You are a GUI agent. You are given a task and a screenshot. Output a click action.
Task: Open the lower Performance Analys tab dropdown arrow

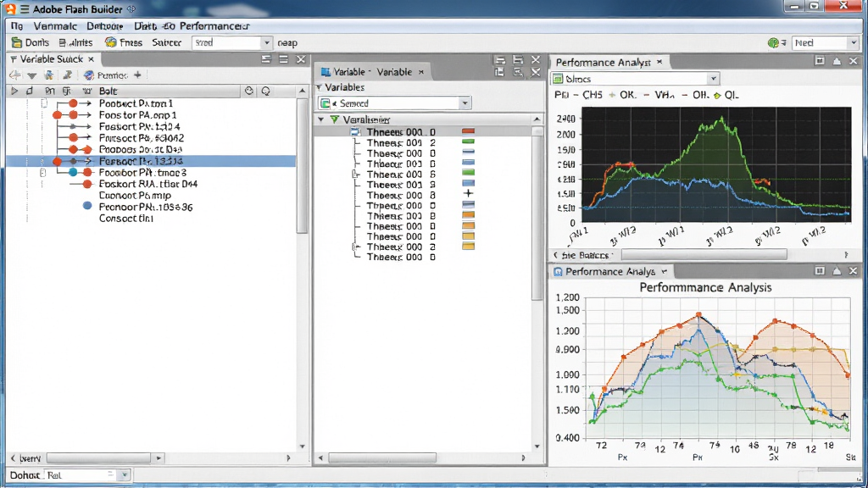(x=664, y=271)
